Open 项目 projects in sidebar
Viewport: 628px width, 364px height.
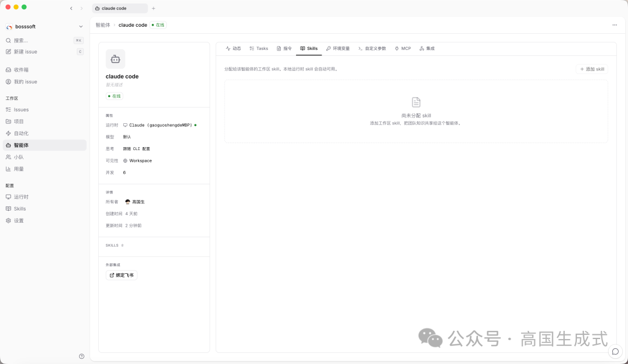[x=44, y=122]
